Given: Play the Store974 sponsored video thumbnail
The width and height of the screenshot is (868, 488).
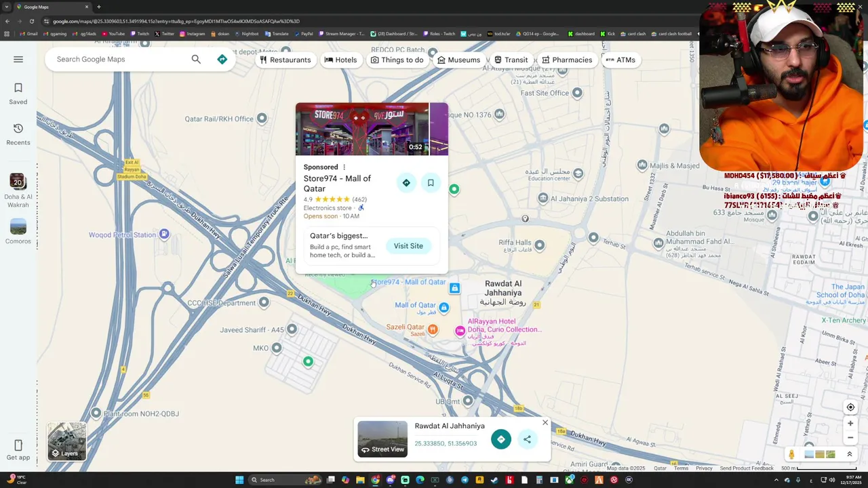Looking at the screenshot, I should (x=362, y=129).
